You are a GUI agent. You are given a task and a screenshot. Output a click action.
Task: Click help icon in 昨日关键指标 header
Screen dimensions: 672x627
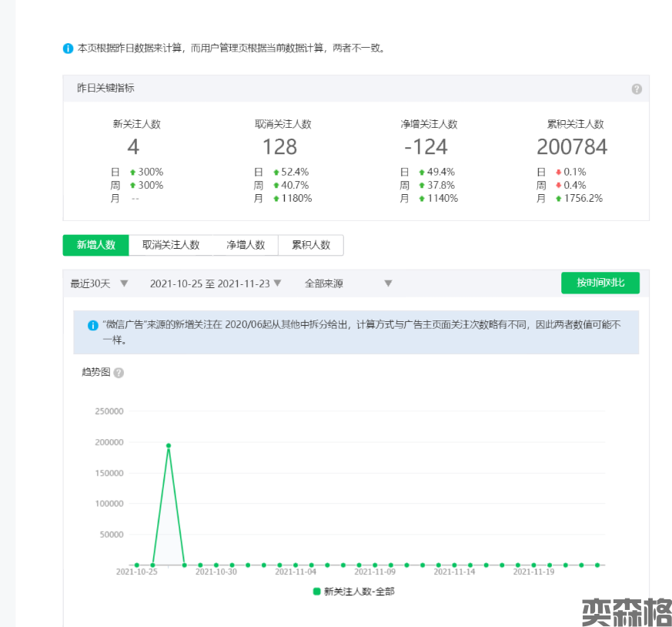[x=637, y=89]
